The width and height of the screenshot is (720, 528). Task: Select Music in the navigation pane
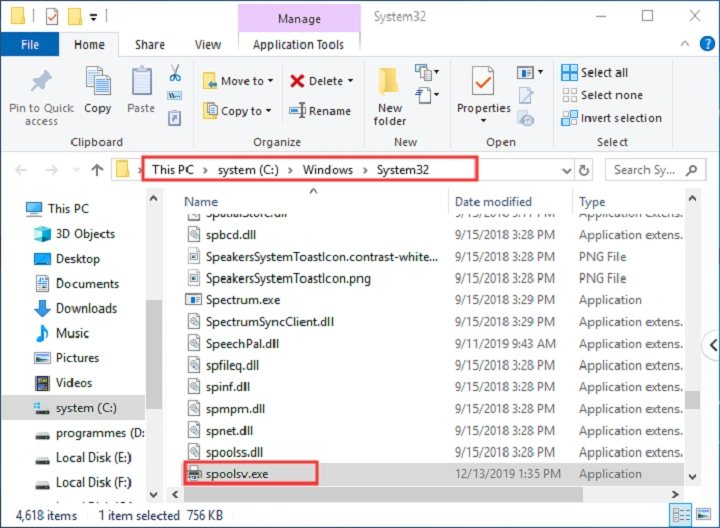tap(72, 333)
